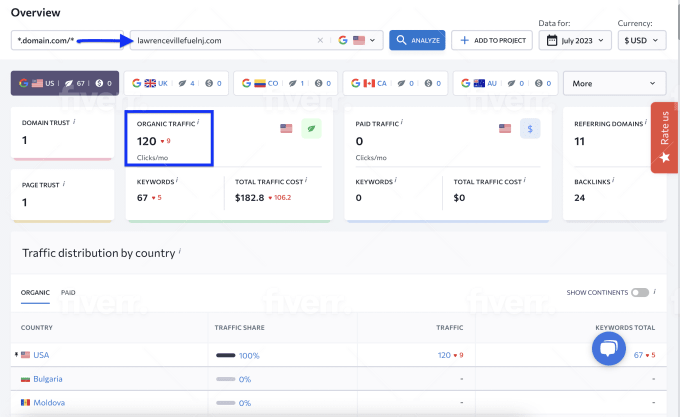680x417 pixels.
Task: Open the Bulgaria country link
Action: tap(48, 379)
